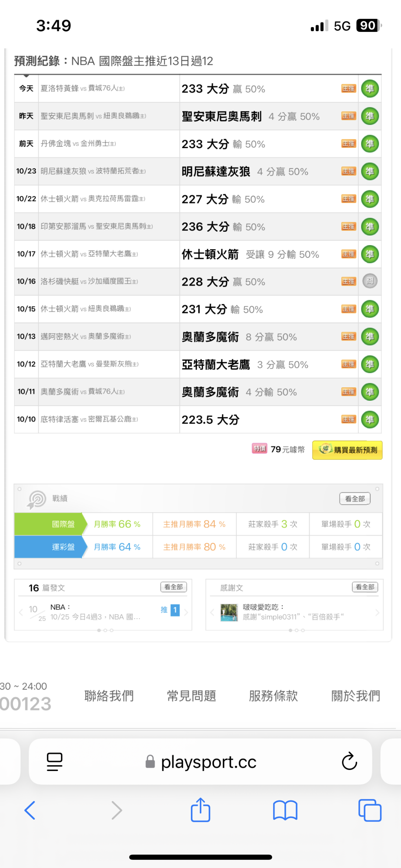
Task: Open the Safari tabs overview icon
Action: [369, 810]
